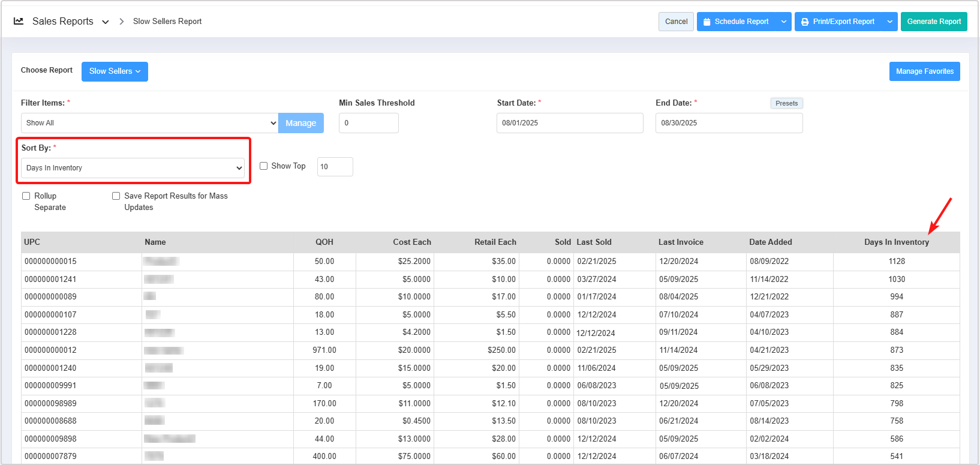Open the Print/Export Report dropdown arrow
This screenshot has height=465, width=980.
(889, 22)
